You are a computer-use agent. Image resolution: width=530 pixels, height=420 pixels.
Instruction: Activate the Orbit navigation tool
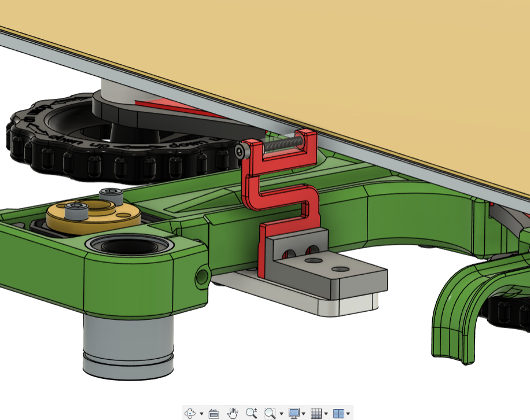click(x=190, y=413)
